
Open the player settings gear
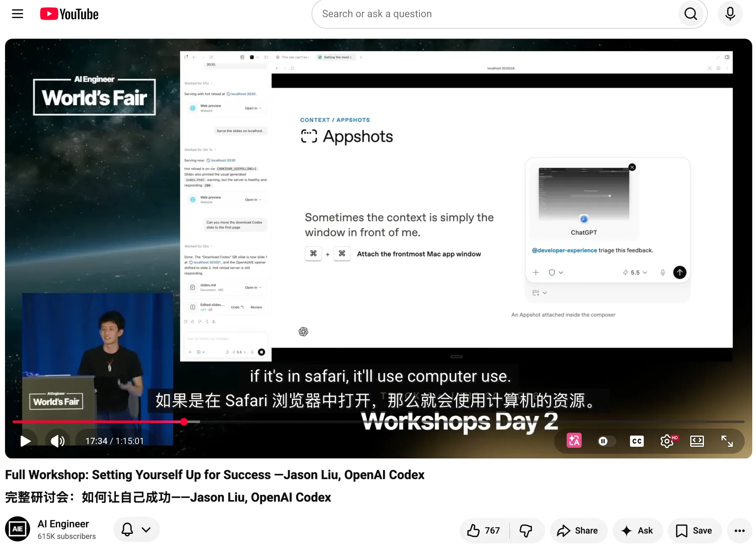667,441
